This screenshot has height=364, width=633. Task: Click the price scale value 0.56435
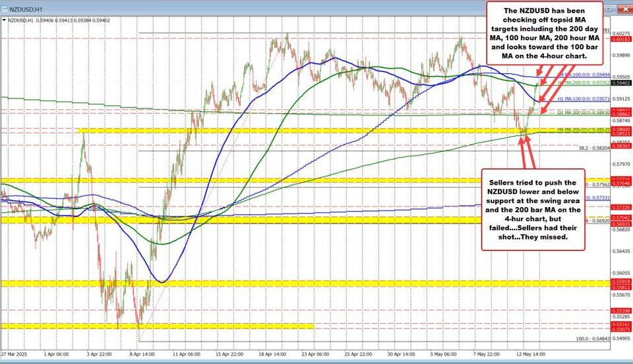621,251
